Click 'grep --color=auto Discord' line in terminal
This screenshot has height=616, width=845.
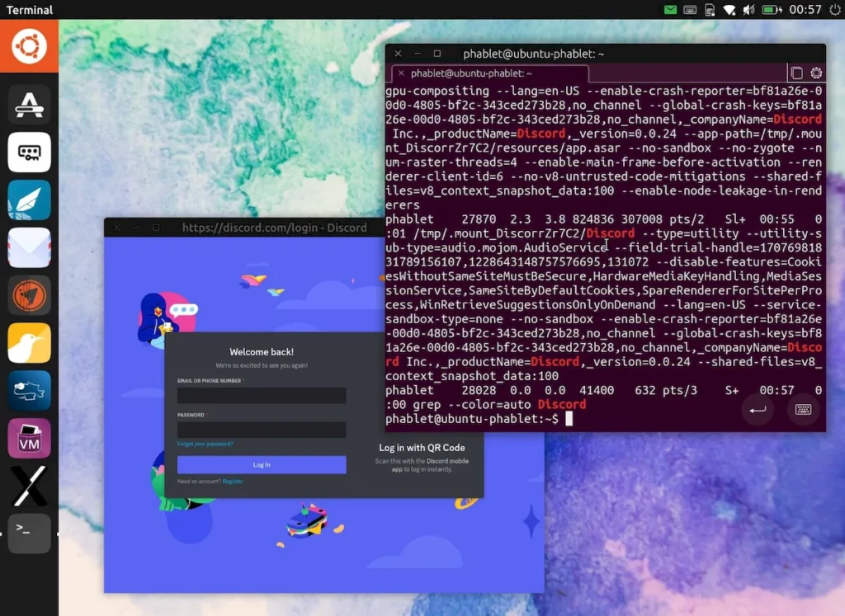pos(499,404)
